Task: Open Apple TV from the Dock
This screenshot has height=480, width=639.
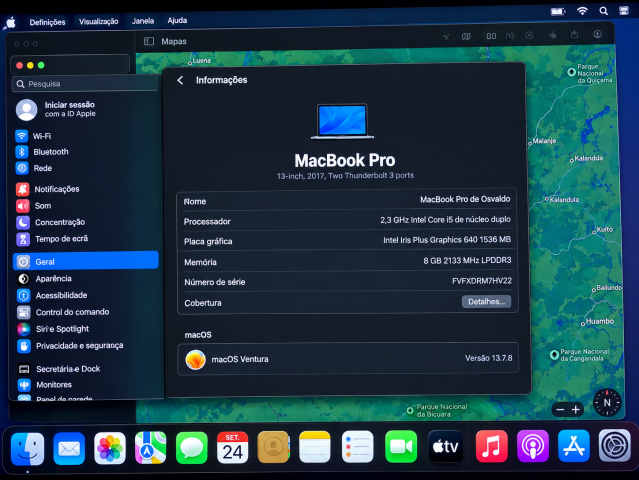Action: [x=445, y=447]
